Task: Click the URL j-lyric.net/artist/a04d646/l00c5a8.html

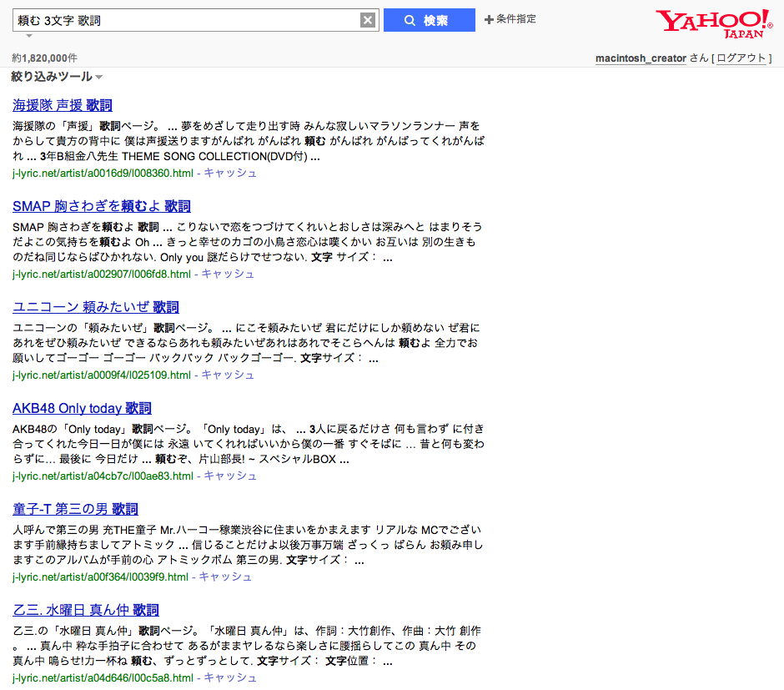Action: click(x=103, y=678)
